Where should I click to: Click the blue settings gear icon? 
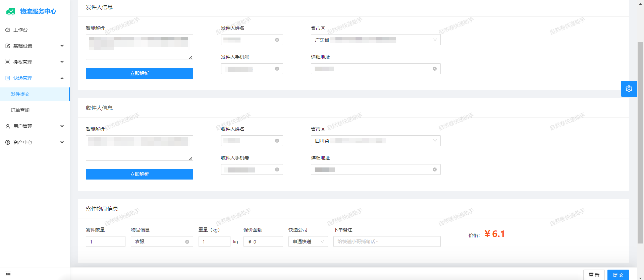[x=629, y=89]
